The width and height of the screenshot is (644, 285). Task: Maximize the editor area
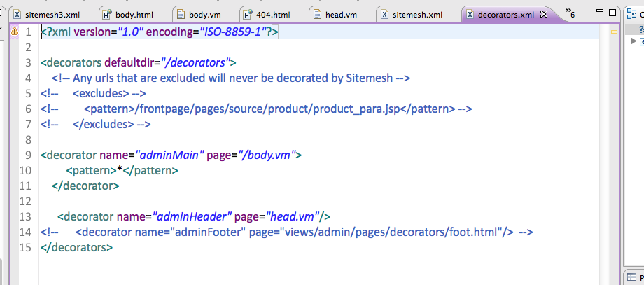click(x=612, y=13)
